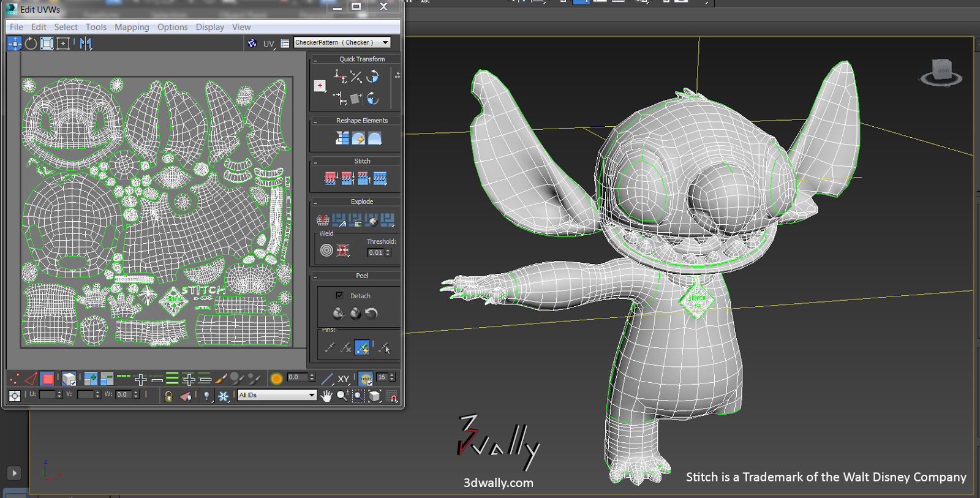Viewport: 980px width, 498px height.
Task: Open the texture properties list icon
Action: (x=285, y=43)
